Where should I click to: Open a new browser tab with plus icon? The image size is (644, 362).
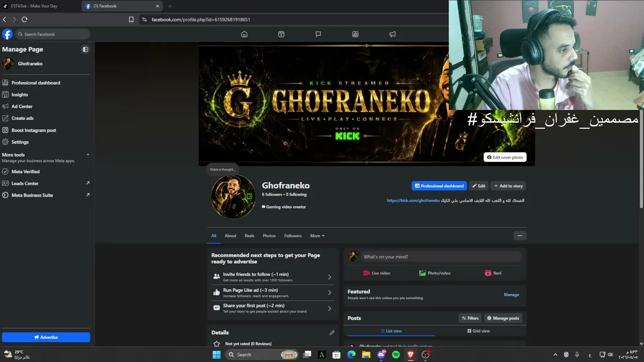pos(170,6)
